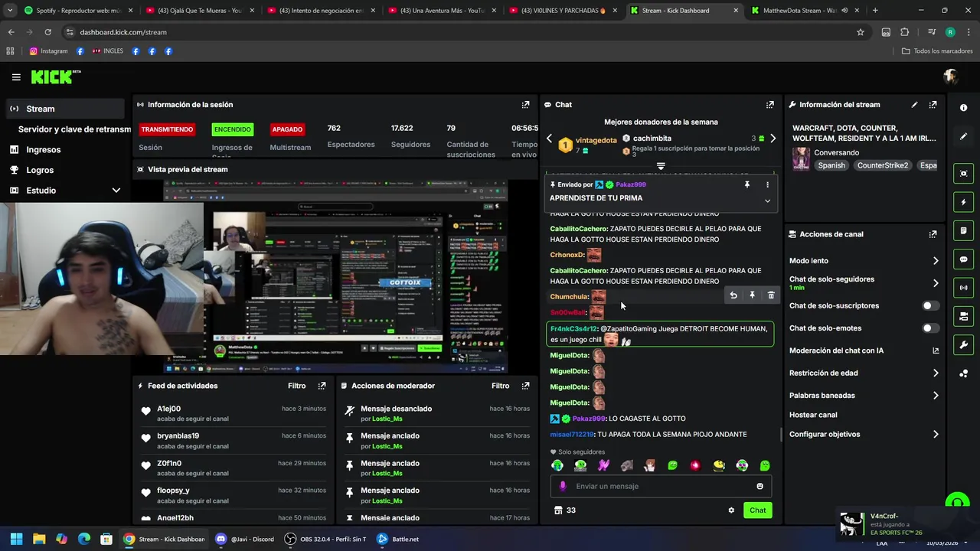The height and width of the screenshot is (551, 980).
Task: Open Filtro in Acciones de moderador
Action: [x=500, y=386]
